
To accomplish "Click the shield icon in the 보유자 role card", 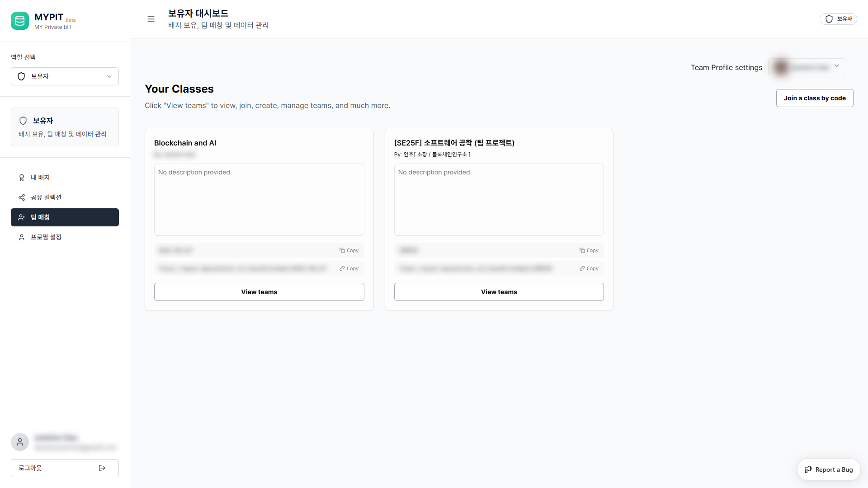I will click(23, 121).
